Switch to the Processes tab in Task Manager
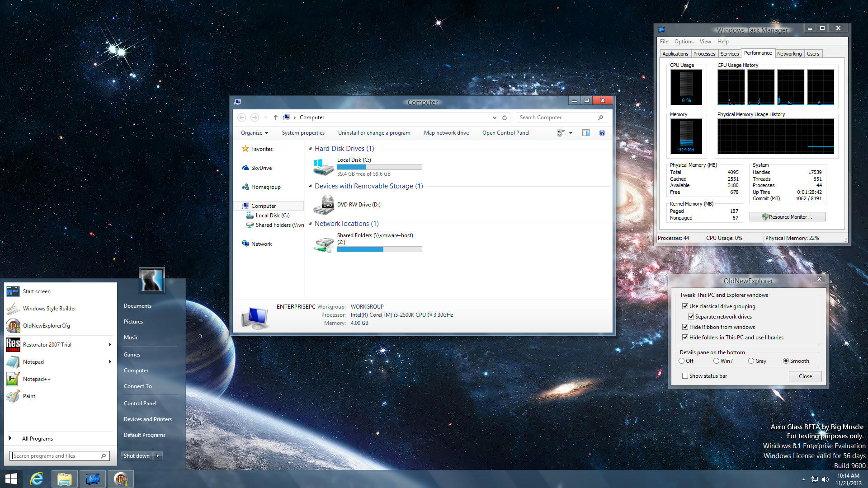Viewport: 868px width, 488px height. tap(704, 54)
